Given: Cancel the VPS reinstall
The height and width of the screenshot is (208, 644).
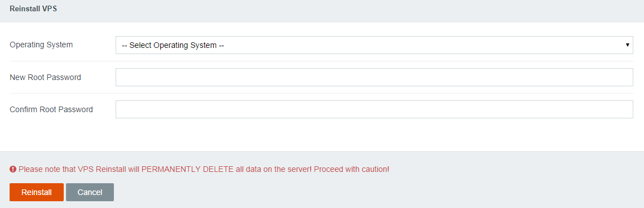Looking at the screenshot, I should 90,192.
